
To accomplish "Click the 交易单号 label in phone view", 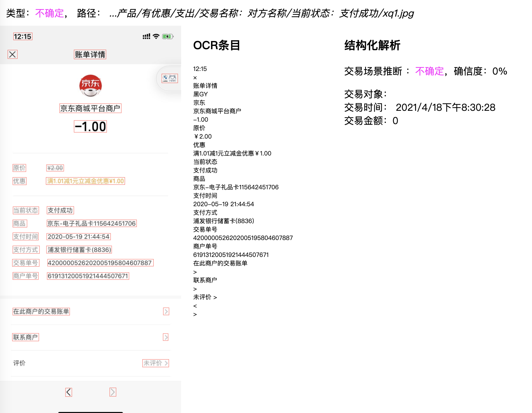I will click(26, 263).
